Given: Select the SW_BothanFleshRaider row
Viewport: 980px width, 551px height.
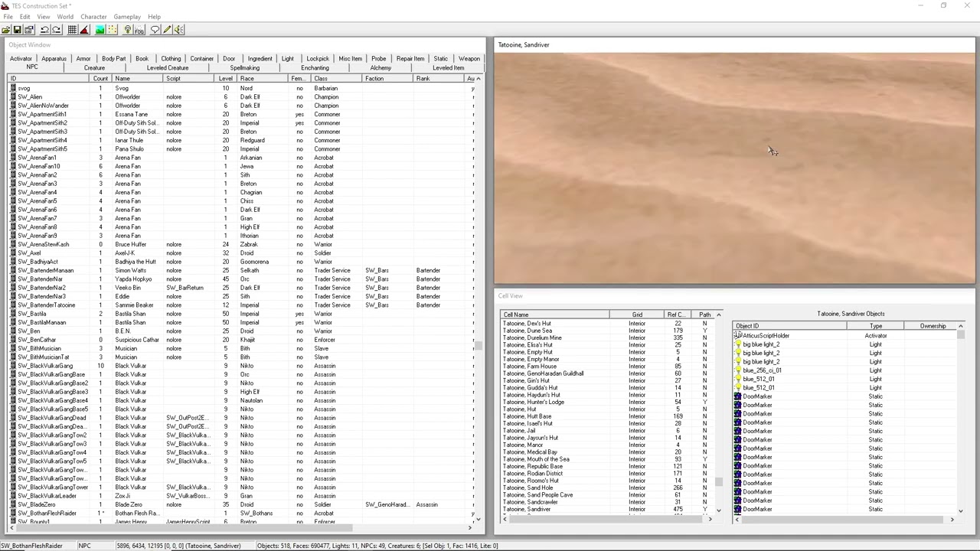Looking at the screenshot, I should point(241,514).
